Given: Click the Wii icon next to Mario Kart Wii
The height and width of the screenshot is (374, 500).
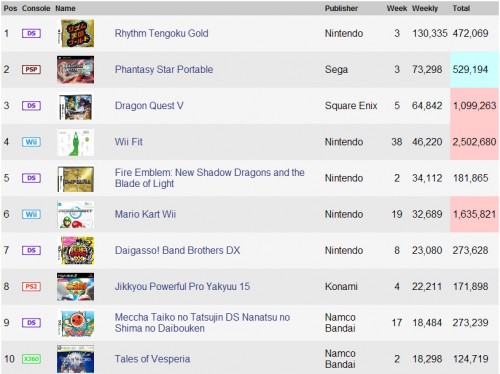Looking at the screenshot, I should [x=31, y=214].
